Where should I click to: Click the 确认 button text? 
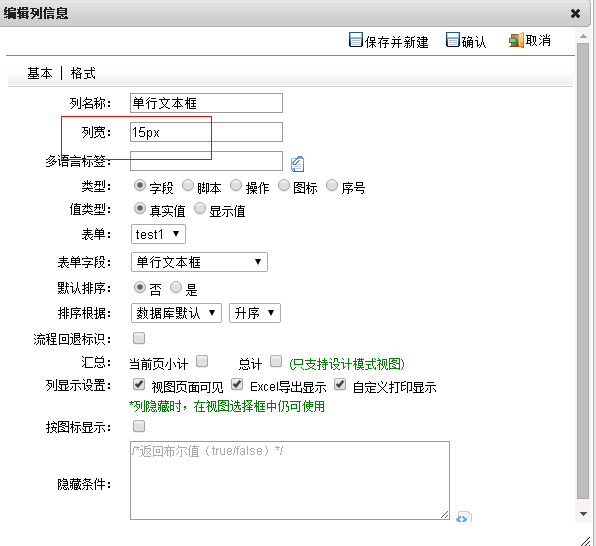(474, 41)
